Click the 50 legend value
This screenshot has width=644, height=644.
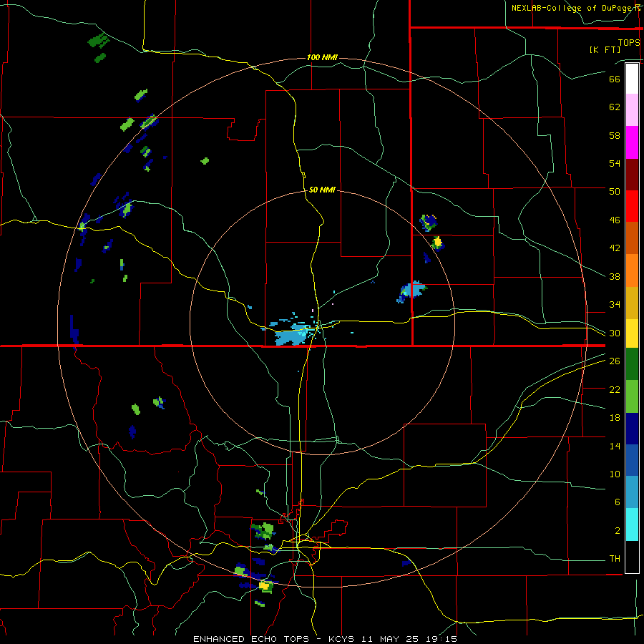(x=615, y=192)
